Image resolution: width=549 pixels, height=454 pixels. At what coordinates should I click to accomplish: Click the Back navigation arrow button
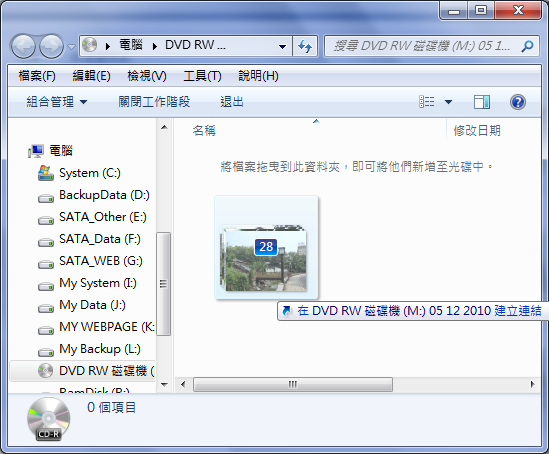click(23, 46)
